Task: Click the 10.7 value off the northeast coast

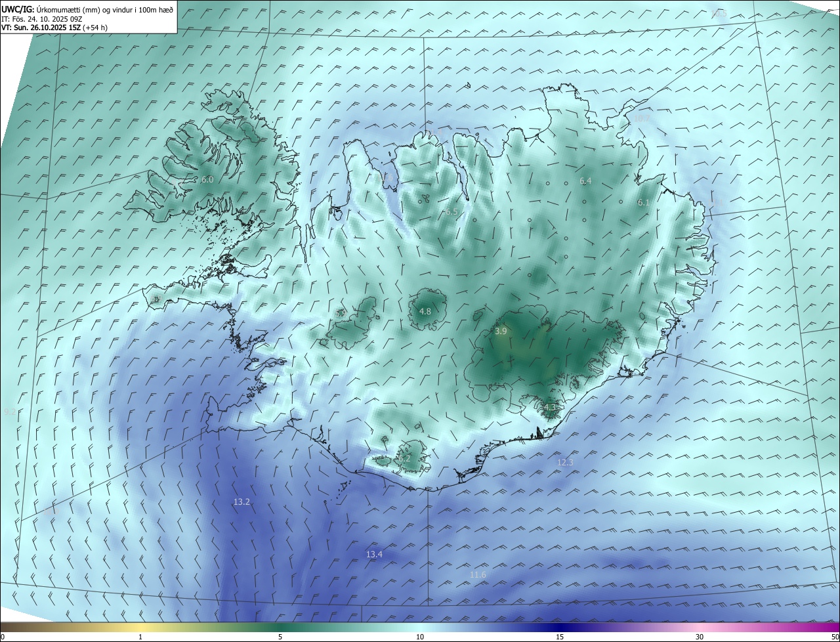Action: click(x=641, y=118)
